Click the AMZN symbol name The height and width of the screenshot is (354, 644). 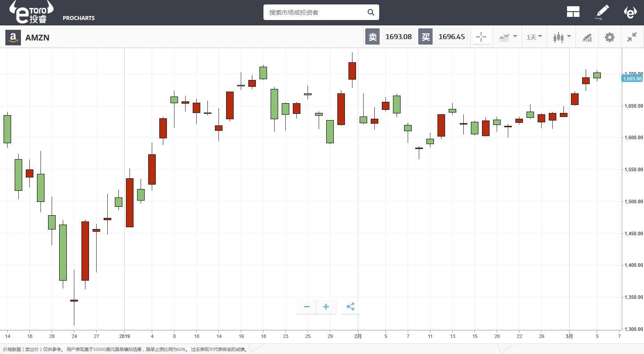[37, 38]
